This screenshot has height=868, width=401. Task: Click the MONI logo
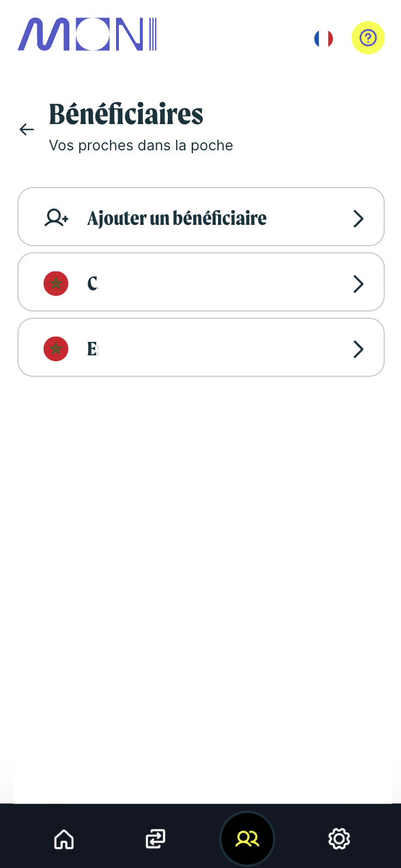click(87, 34)
